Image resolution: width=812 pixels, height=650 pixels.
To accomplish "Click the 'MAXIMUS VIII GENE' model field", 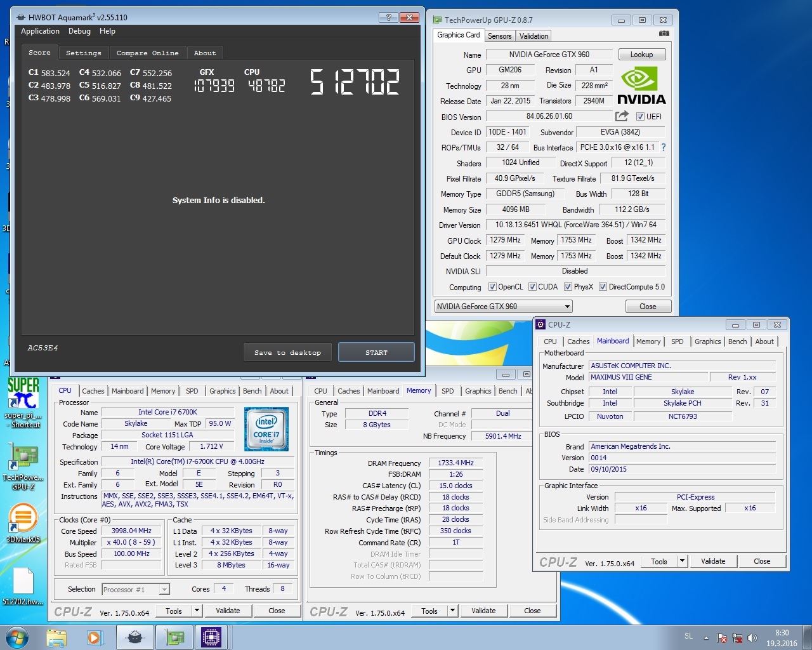I will pyautogui.click(x=648, y=377).
